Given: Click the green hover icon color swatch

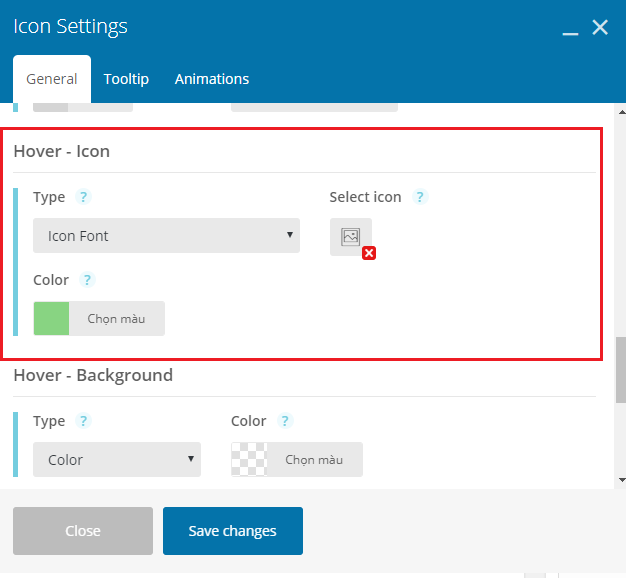Looking at the screenshot, I should click(x=52, y=319).
